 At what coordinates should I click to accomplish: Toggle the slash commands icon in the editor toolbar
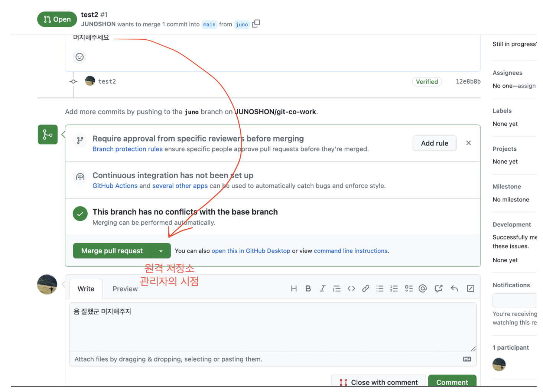[x=471, y=288]
